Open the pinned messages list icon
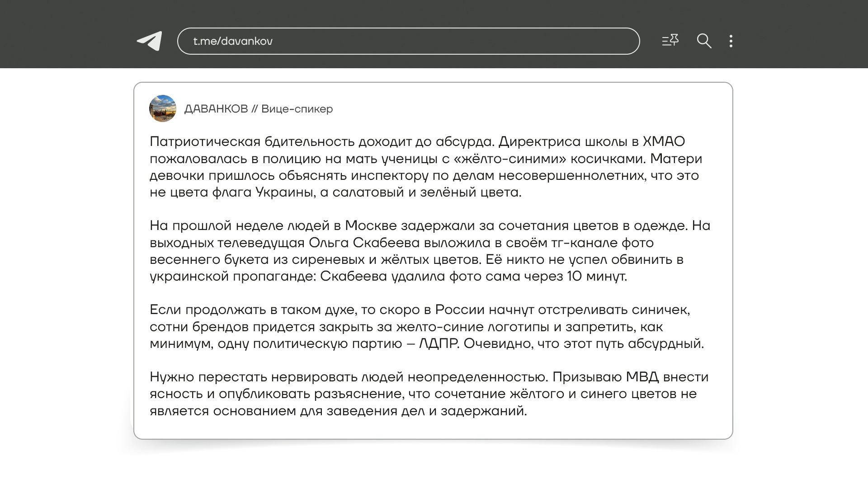Image resolution: width=868 pixels, height=488 pixels. (x=670, y=41)
